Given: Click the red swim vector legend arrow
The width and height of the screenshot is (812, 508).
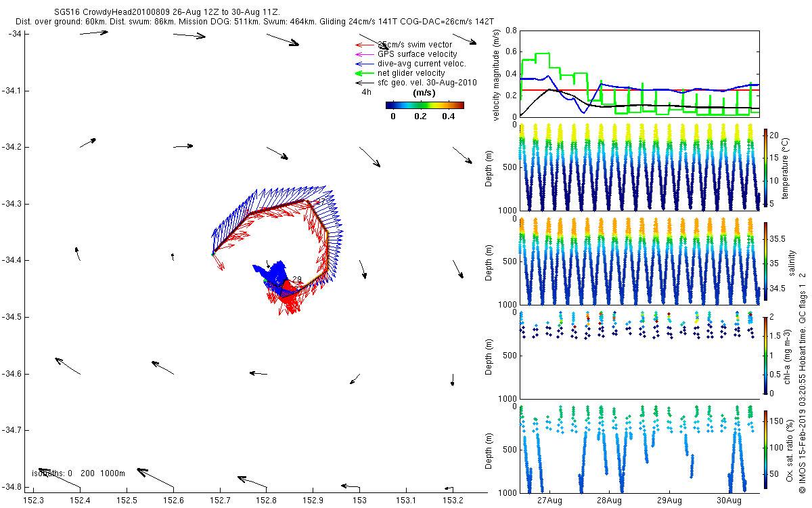Looking at the screenshot, I should click(365, 45).
